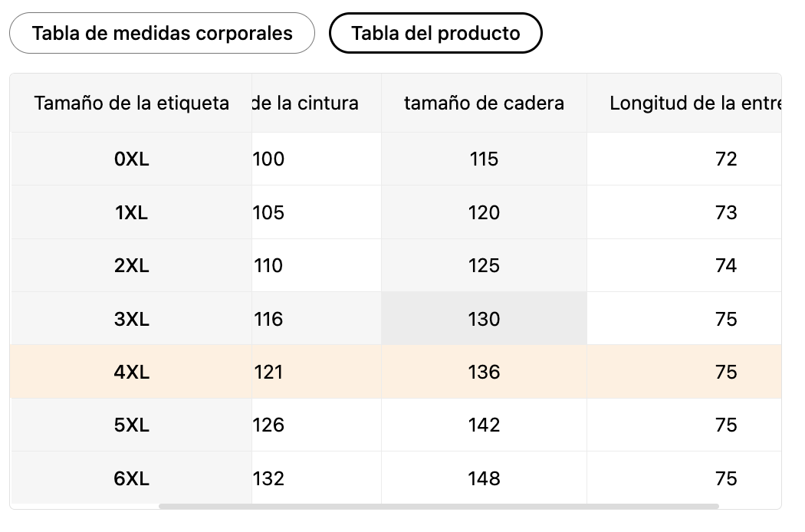Image resolution: width=805 pixels, height=532 pixels.
Task: Click the highlighted 4XL row label
Action: [x=131, y=372]
